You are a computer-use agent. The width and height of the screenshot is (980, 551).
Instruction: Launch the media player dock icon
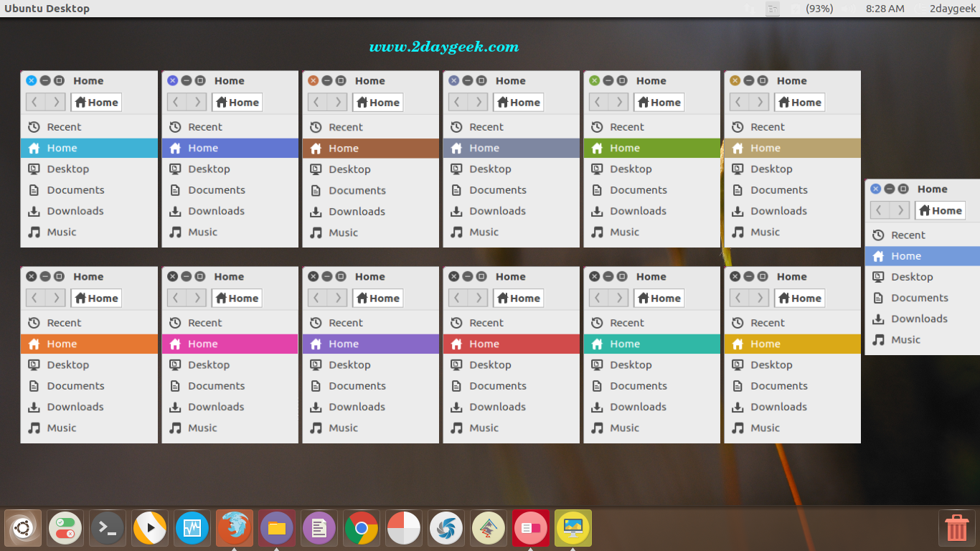click(x=150, y=529)
